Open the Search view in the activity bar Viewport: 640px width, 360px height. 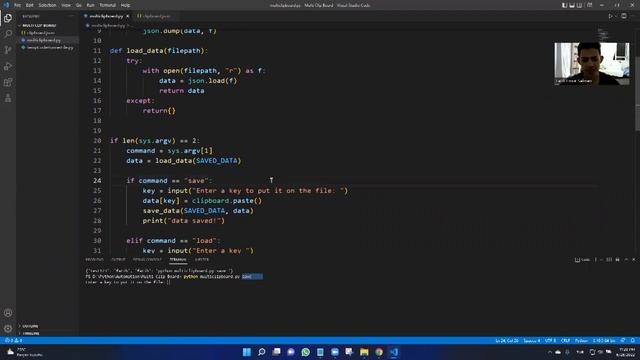(x=8, y=34)
